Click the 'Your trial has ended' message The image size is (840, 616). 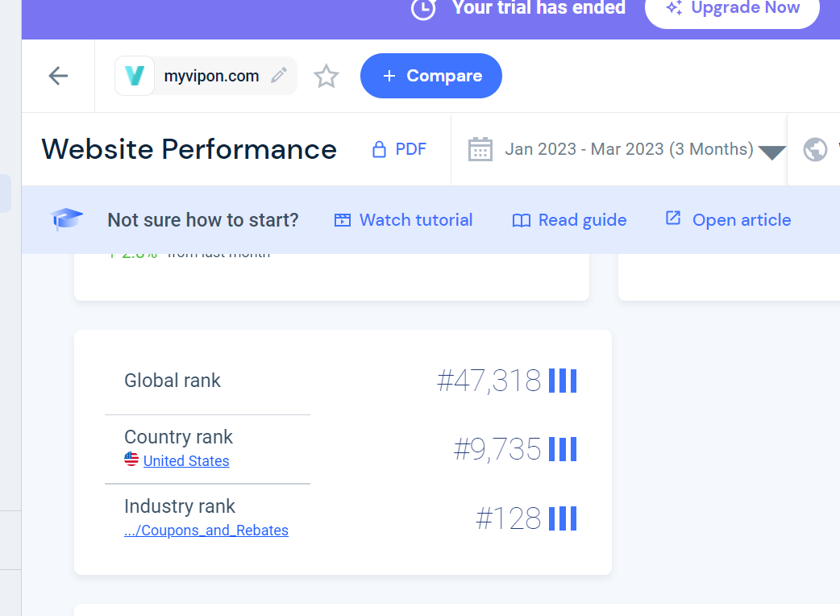point(539,7)
